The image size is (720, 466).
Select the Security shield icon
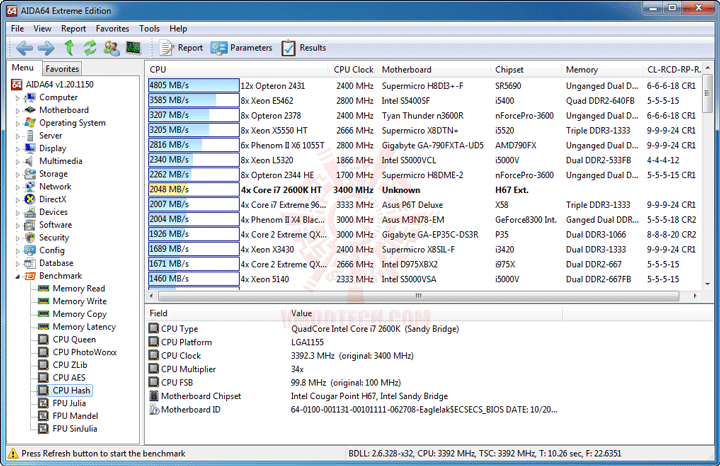coord(30,238)
